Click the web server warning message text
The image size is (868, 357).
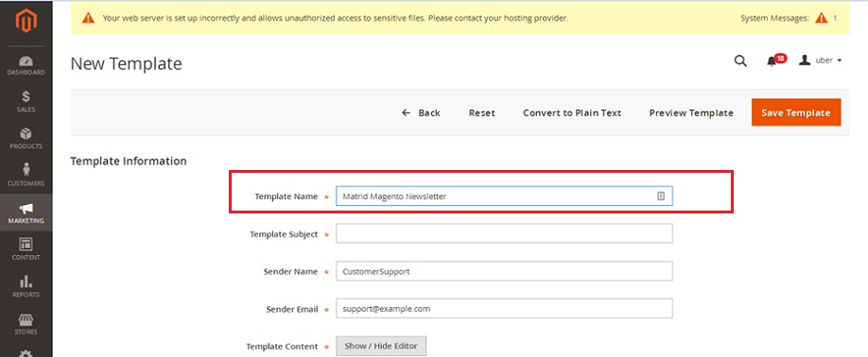336,18
